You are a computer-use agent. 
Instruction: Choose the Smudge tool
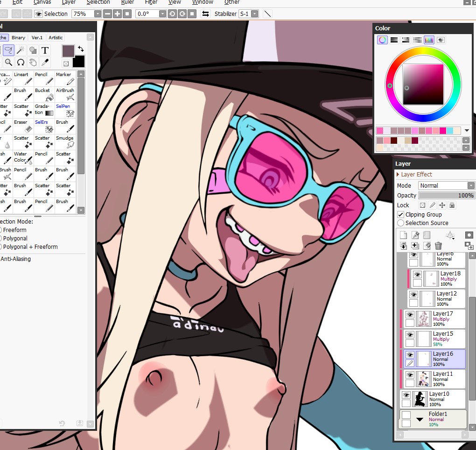[65, 141]
